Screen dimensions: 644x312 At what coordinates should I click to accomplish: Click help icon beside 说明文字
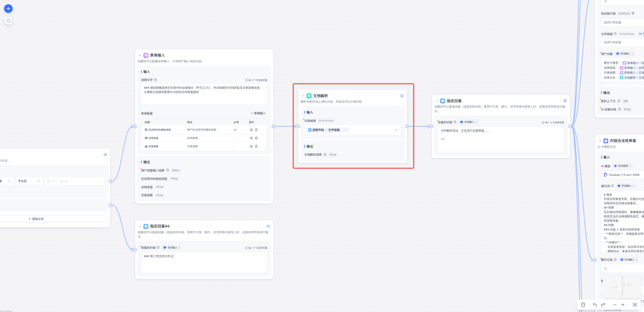[x=155, y=80]
